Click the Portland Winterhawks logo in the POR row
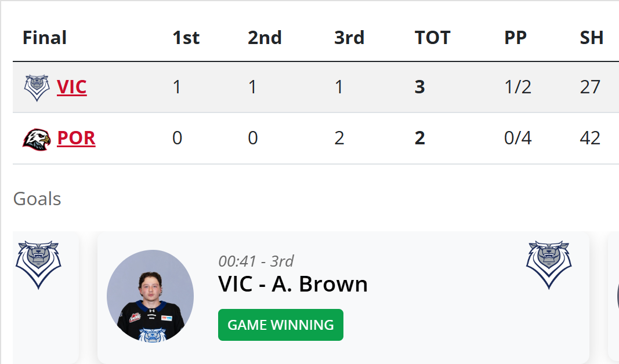 [37, 139]
